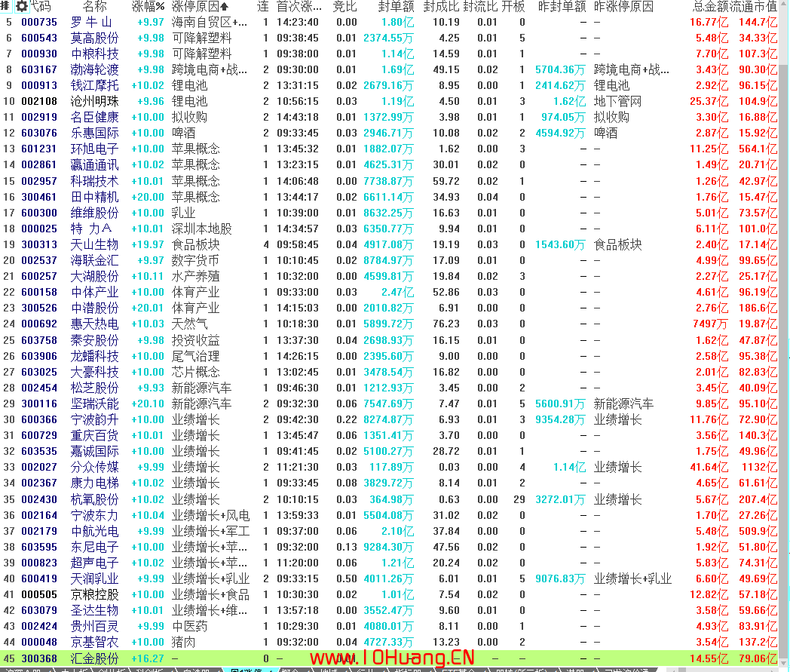The height and width of the screenshot is (672, 790).
Task: Select stock 沧州明珠
Action: pos(95,101)
